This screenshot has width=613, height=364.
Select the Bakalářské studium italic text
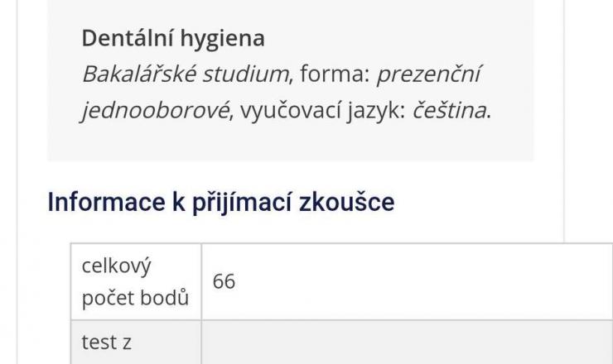click(x=185, y=74)
